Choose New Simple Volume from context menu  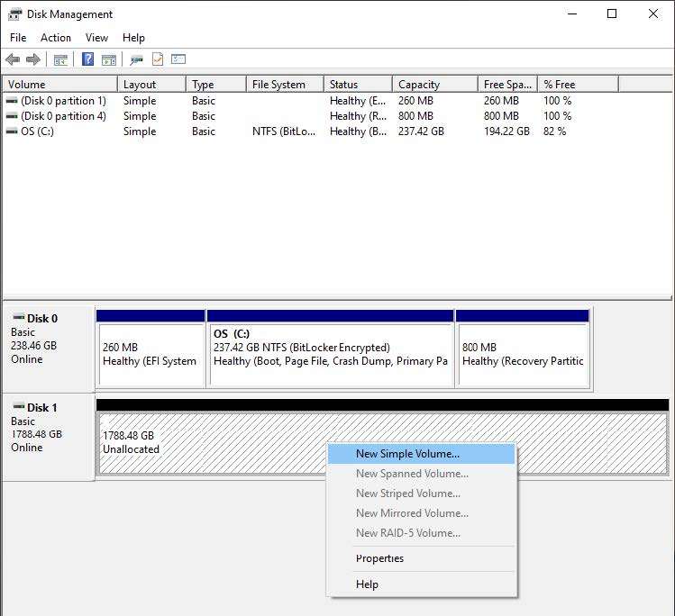[407, 454]
